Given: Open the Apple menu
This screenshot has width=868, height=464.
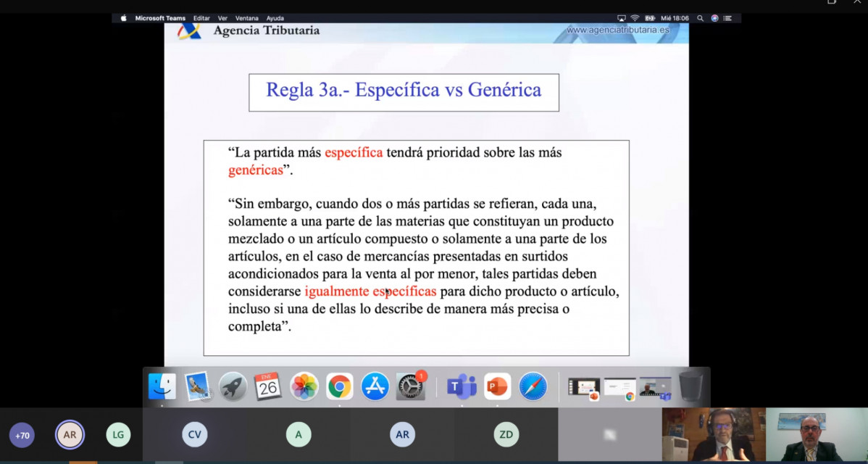Looking at the screenshot, I should [x=122, y=17].
